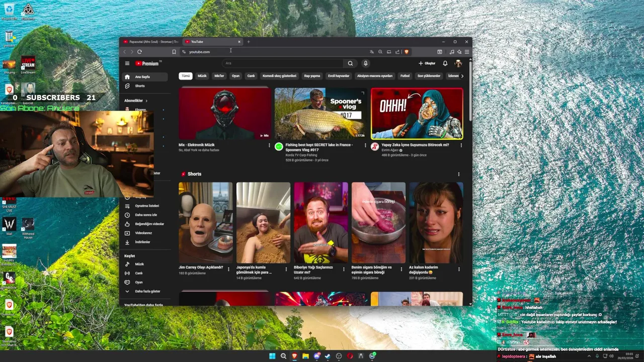Screen dimensions: 644x362
Task: Open Brave Leo AI sparkle icon
Action: point(459,52)
